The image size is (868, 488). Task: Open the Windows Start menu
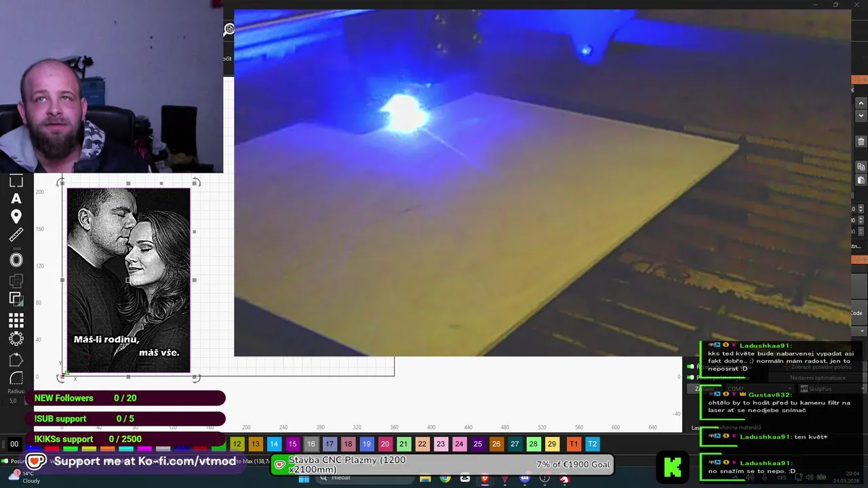click(x=304, y=479)
